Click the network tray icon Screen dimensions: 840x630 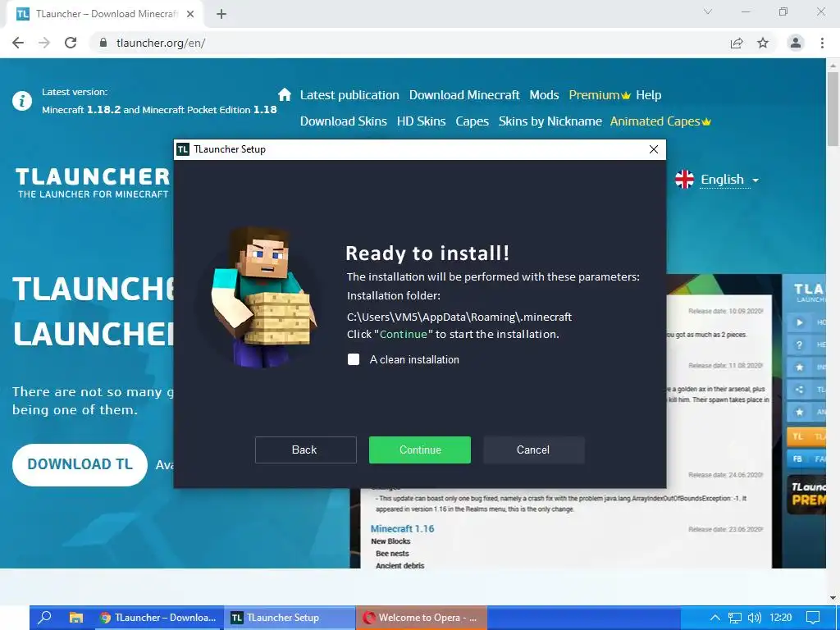click(735, 618)
